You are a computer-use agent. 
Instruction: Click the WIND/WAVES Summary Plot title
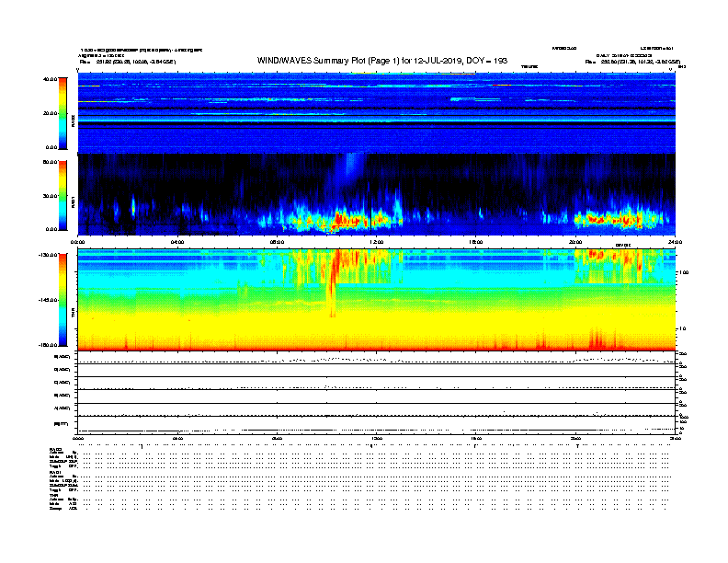[382, 61]
